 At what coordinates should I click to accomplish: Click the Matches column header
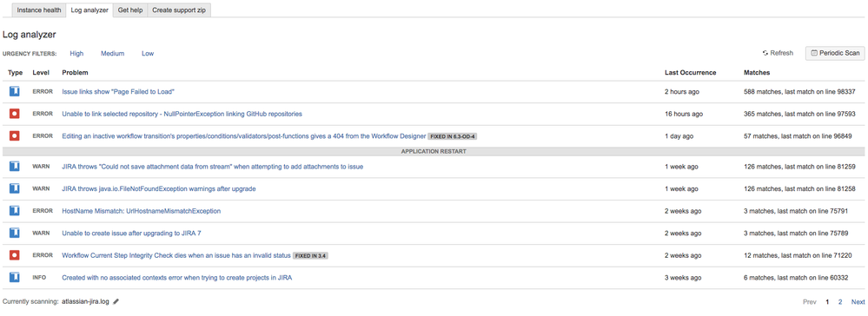point(757,73)
